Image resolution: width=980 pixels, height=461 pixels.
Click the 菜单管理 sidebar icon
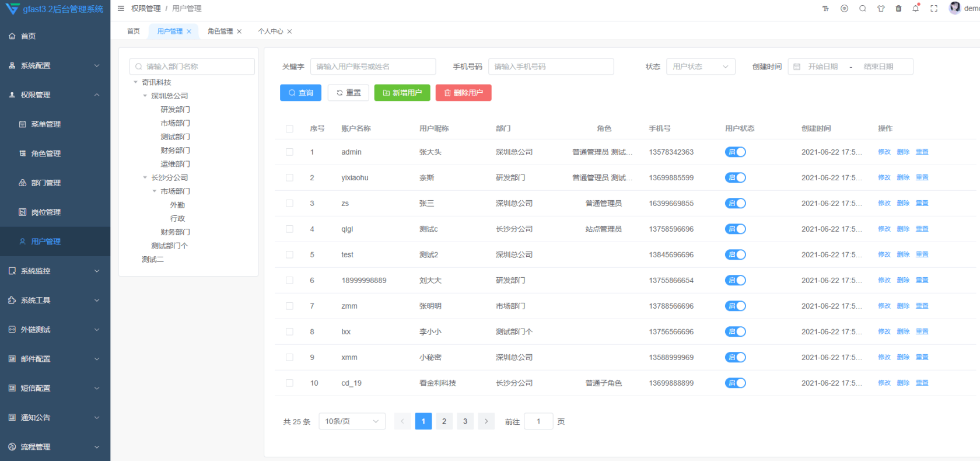coord(23,124)
